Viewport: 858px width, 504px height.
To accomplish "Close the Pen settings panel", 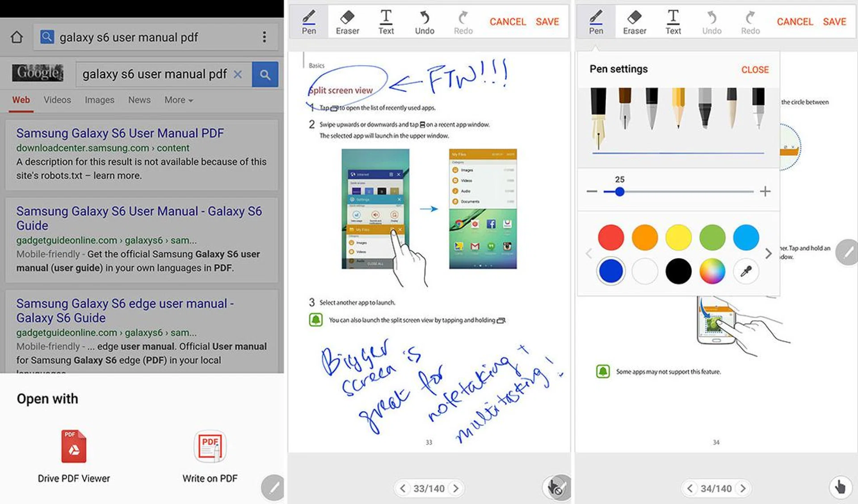I will coord(755,70).
